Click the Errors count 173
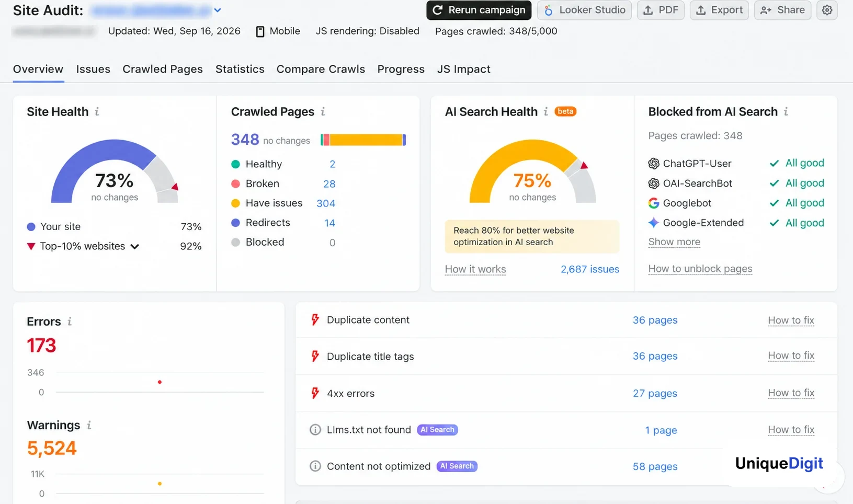The image size is (853, 504). [41, 346]
